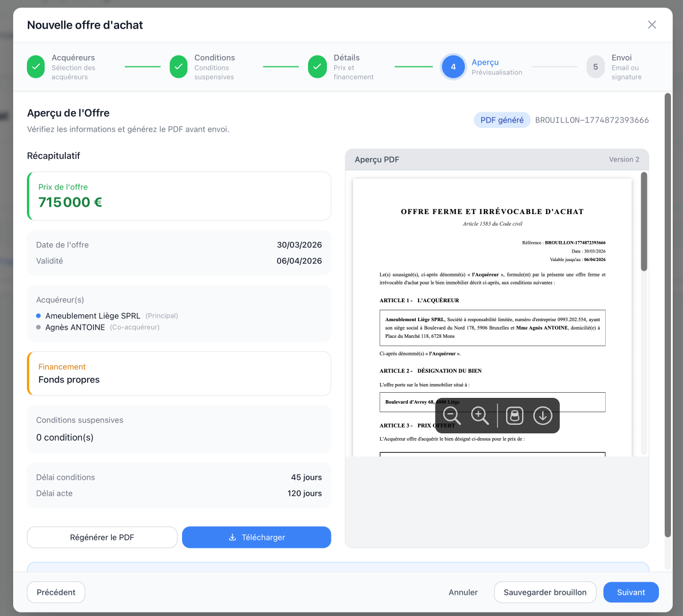The image size is (683, 616).
Task: Click the 0 condition(s) text
Action: coord(65,437)
